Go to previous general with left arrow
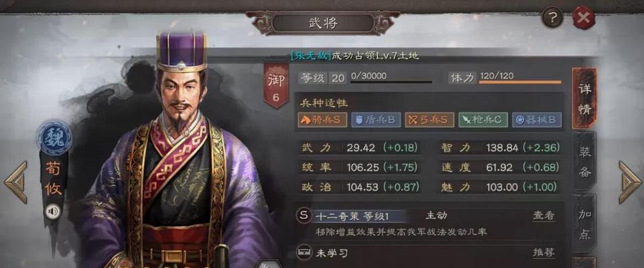 tap(16, 182)
